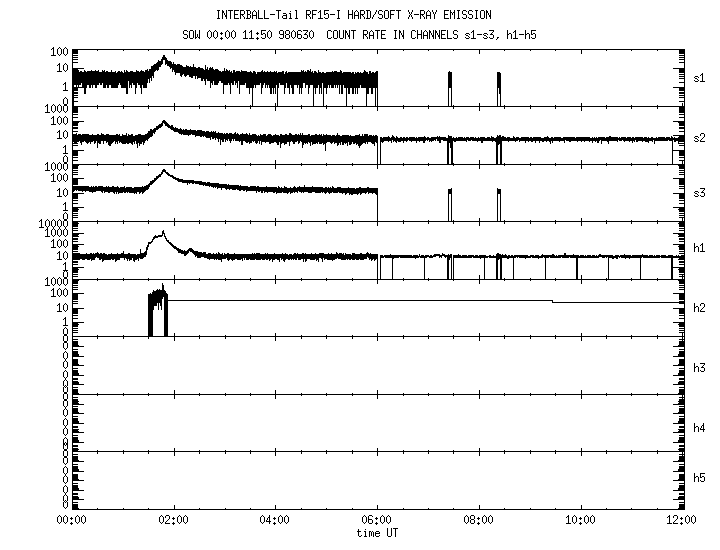Click the 00:00 time axis tick label
Screen dimensions: 720x550
click(72, 521)
